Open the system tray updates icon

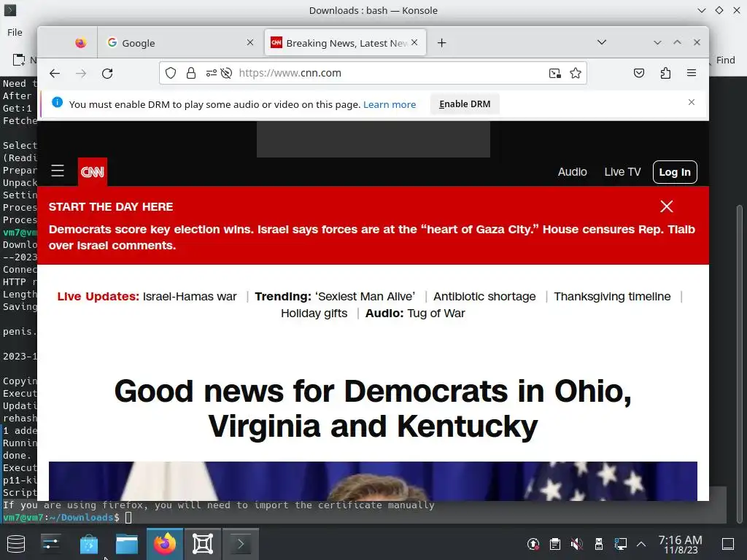click(x=533, y=544)
